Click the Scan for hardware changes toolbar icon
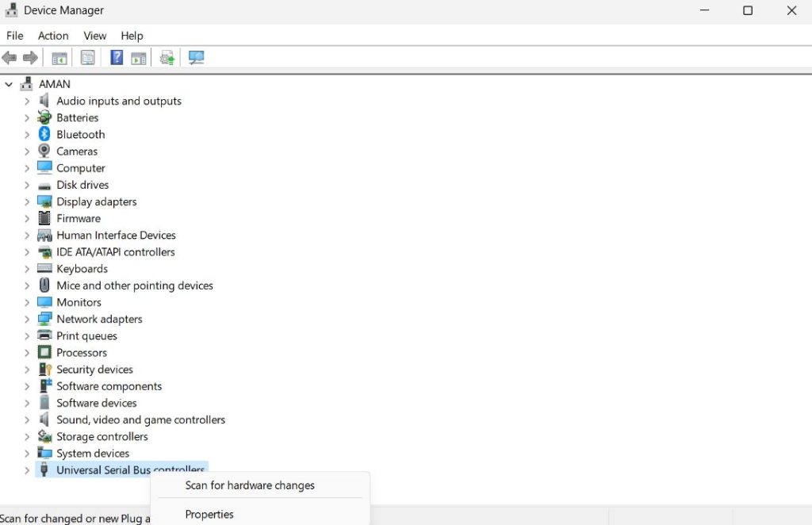 195,57
